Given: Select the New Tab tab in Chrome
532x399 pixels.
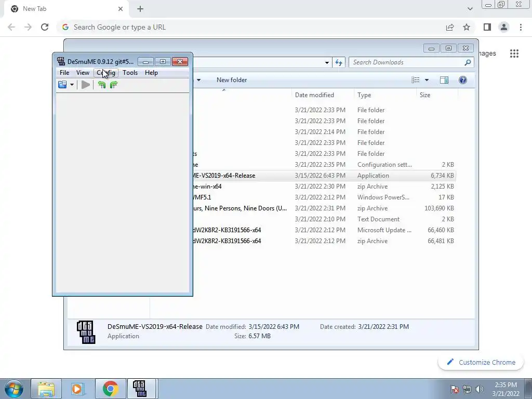Looking at the screenshot, I should 66,9.
